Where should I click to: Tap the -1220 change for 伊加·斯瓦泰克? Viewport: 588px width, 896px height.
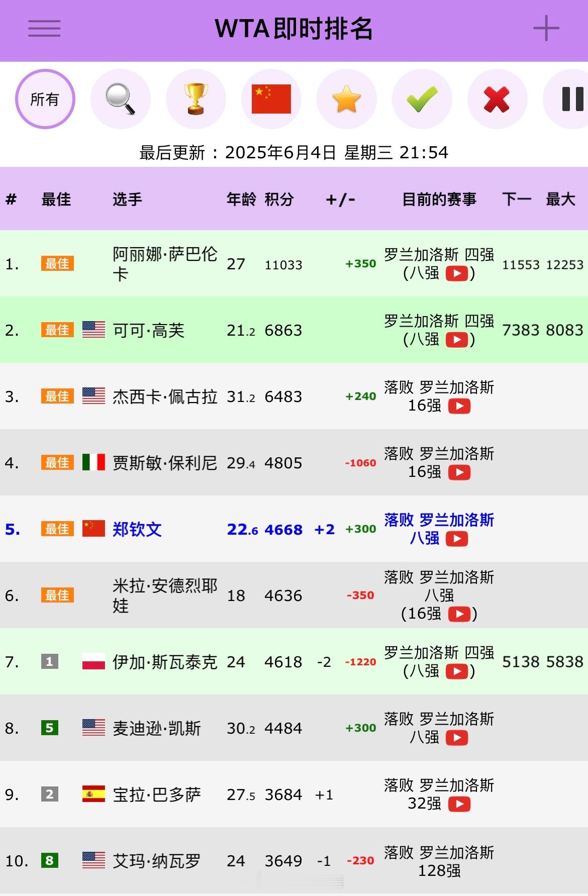[x=360, y=662]
